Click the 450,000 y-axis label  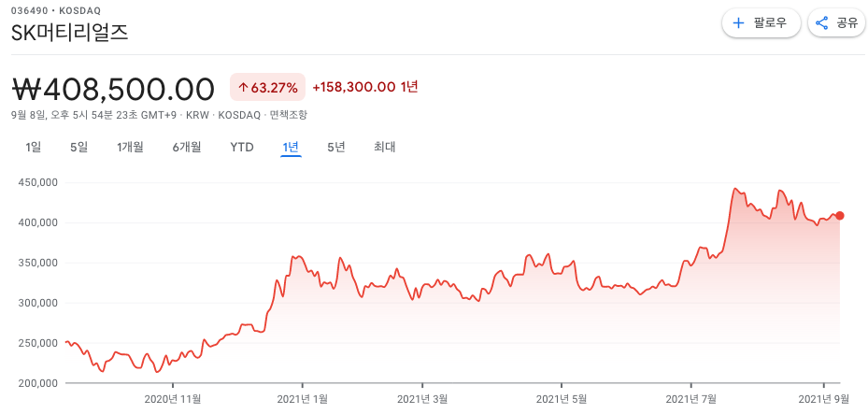click(x=40, y=182)
